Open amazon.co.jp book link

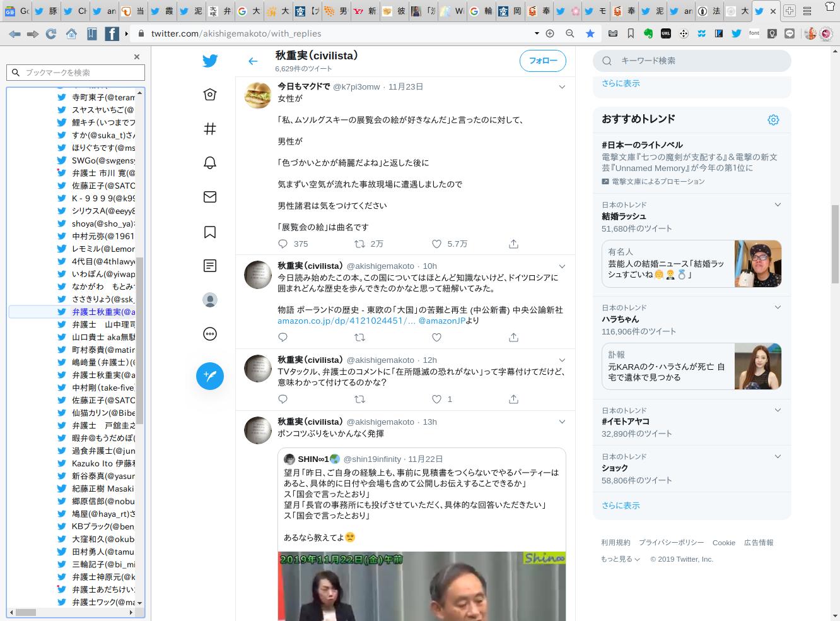[x=346, y=321]
